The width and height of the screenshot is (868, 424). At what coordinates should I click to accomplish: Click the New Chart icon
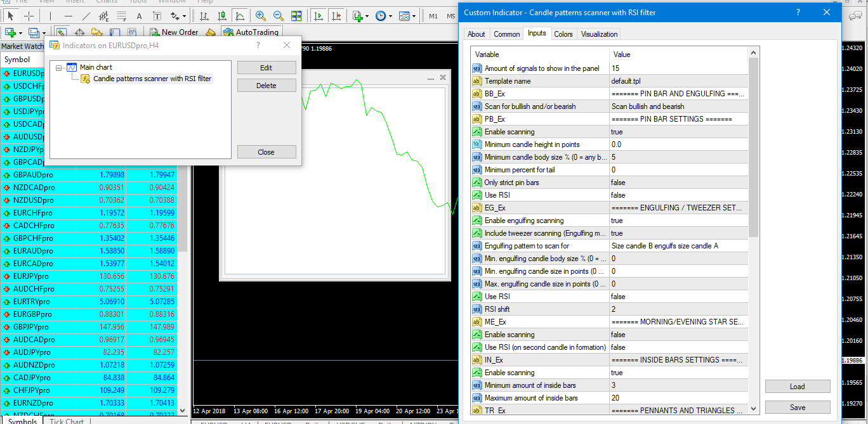click(x=11, y=32)
